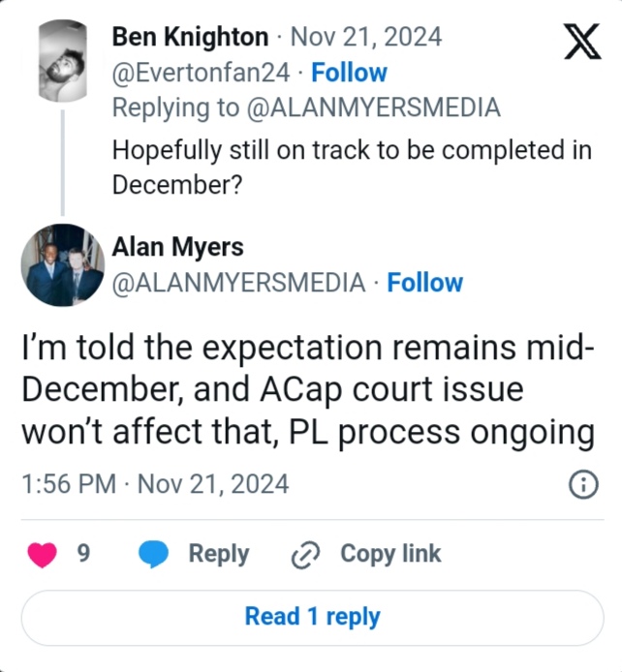Click the Nov 21, 2024 date beside Ben Knighton
Viewport: 622px width, 672px height.
366,38
